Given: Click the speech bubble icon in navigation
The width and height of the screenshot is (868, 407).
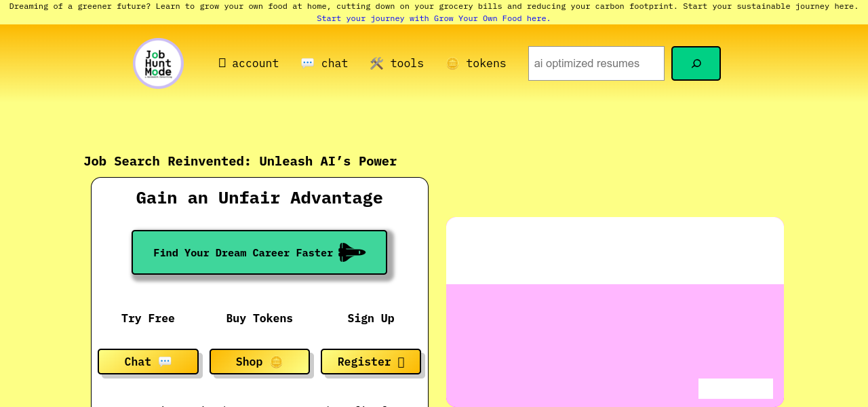Looking at the screenshot, I should pos(308,63).
